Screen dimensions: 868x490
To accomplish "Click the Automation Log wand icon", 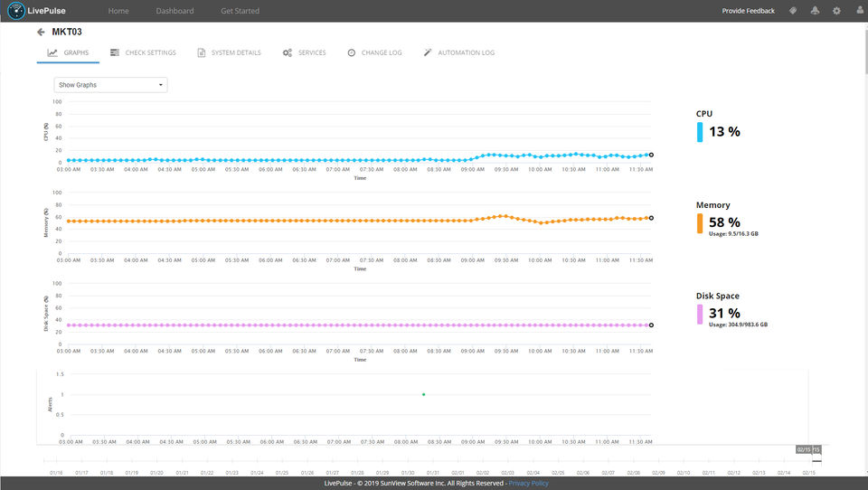I will (x=428, y=52).
